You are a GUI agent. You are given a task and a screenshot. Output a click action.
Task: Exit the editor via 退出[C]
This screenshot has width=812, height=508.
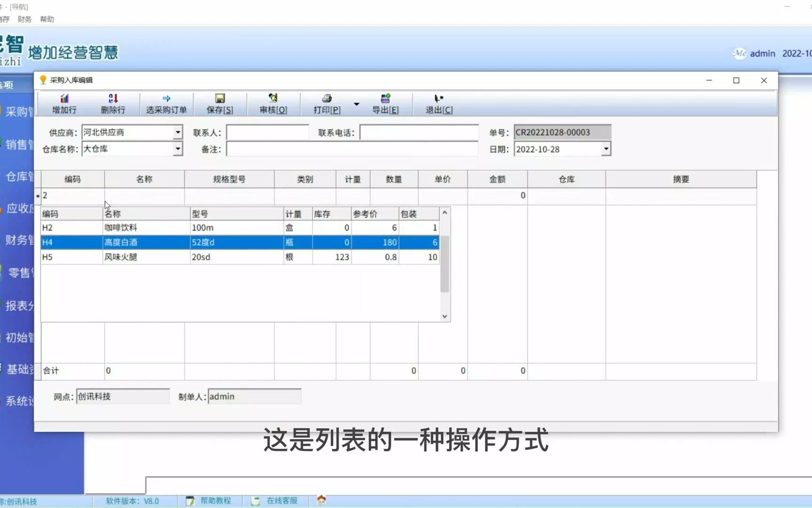coord(439,104)
